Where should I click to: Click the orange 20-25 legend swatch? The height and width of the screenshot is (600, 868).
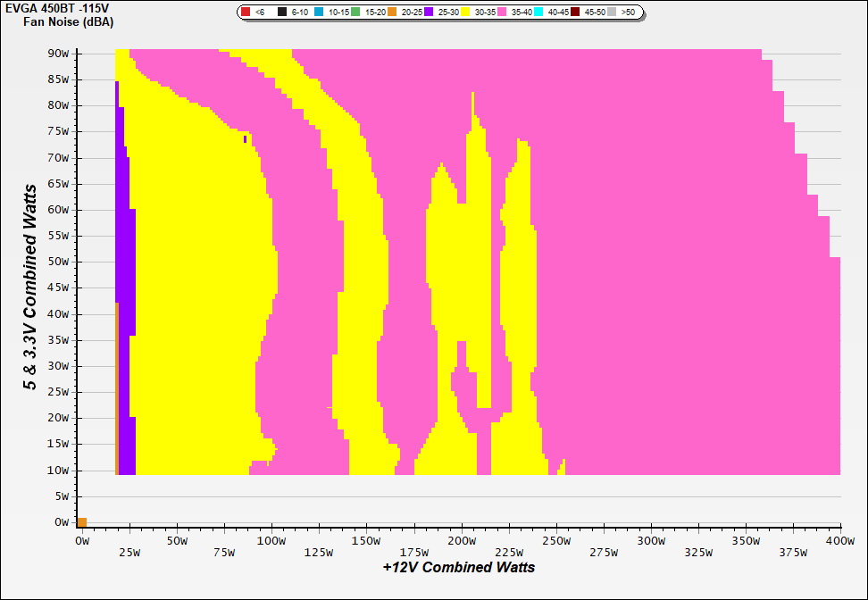pos(392,12)
